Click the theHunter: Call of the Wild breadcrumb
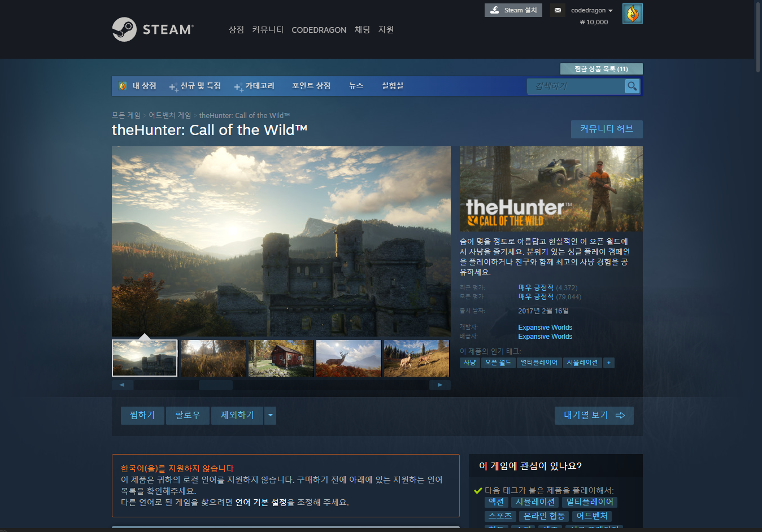762x532 pixels. [244, 115]
